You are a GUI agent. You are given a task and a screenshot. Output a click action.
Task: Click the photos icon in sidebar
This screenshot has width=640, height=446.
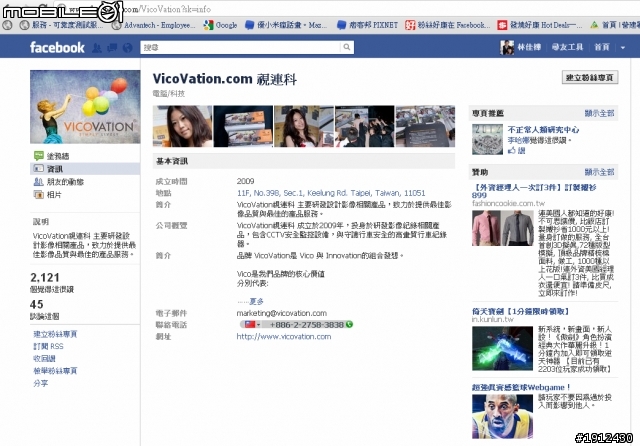click(x=38, y=195)
